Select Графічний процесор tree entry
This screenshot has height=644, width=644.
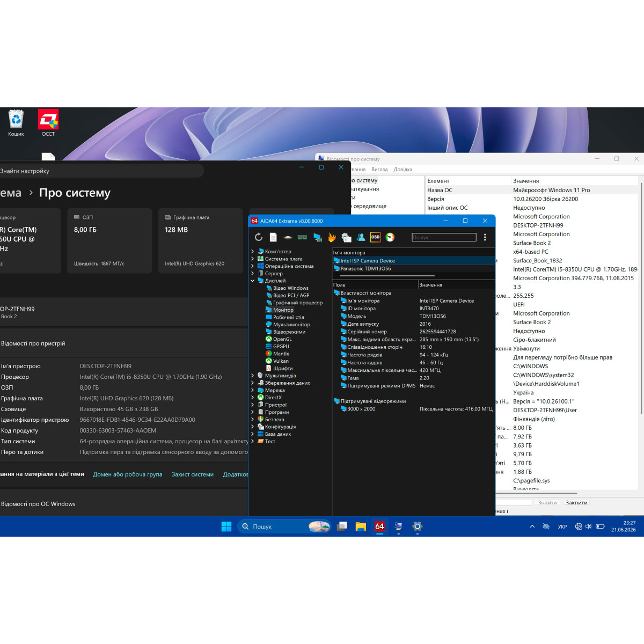(298, 303)
